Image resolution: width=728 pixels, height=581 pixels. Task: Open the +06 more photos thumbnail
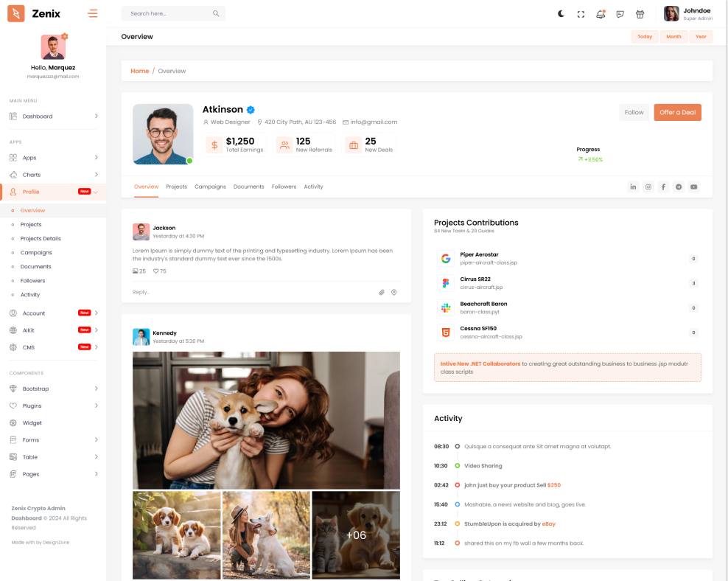point(356,535)
